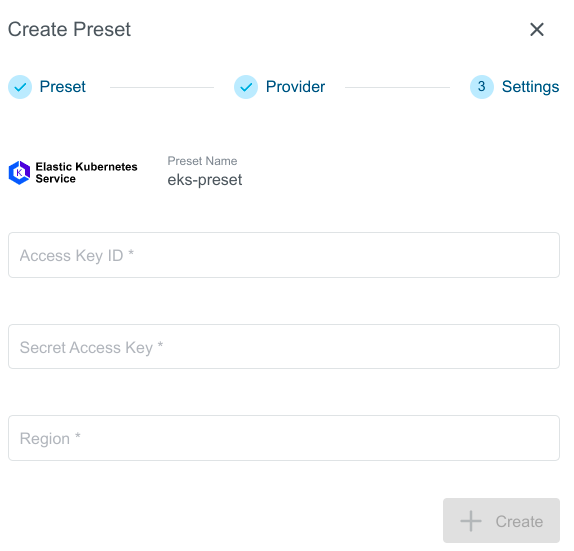This screenshot has width=574, height=551.
Task: Click stepper line between Provider and Settings
Action: coord(397,87)
